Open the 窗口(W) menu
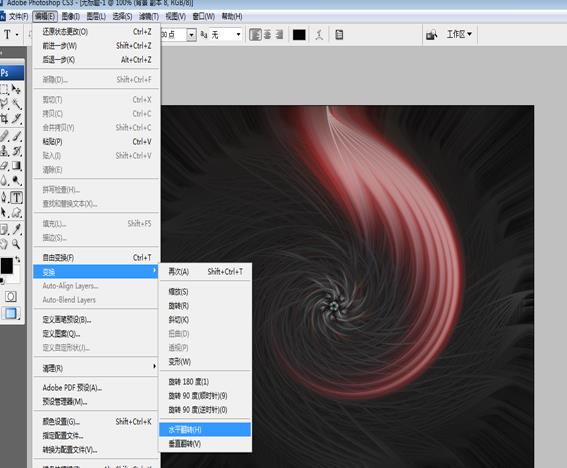Image resolution: width=567 pixels, height=468 pixels. point(203,16)
